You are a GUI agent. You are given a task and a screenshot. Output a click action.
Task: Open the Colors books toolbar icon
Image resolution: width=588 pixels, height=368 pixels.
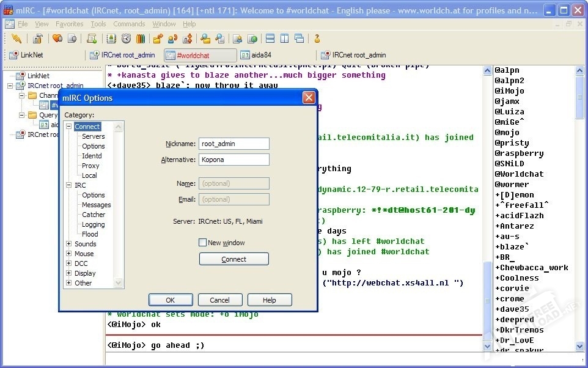[x=141, y=39]
